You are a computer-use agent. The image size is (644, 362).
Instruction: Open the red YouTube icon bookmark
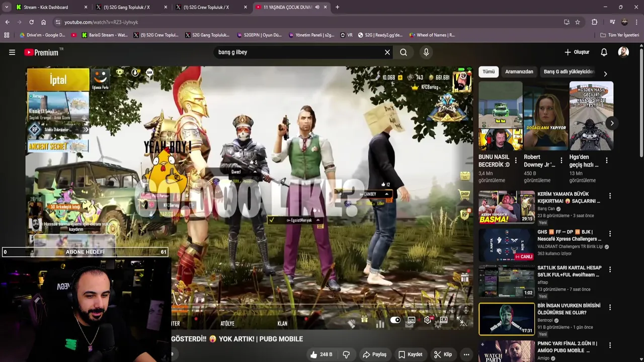click(x=74, y=35)
